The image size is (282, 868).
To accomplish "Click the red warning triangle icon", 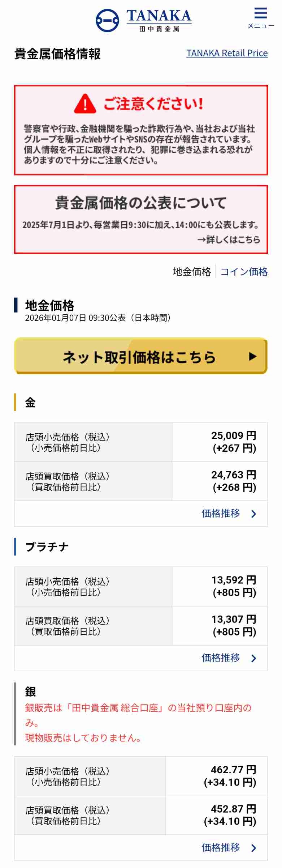I will pyautogui.click(x=85, y=104).
